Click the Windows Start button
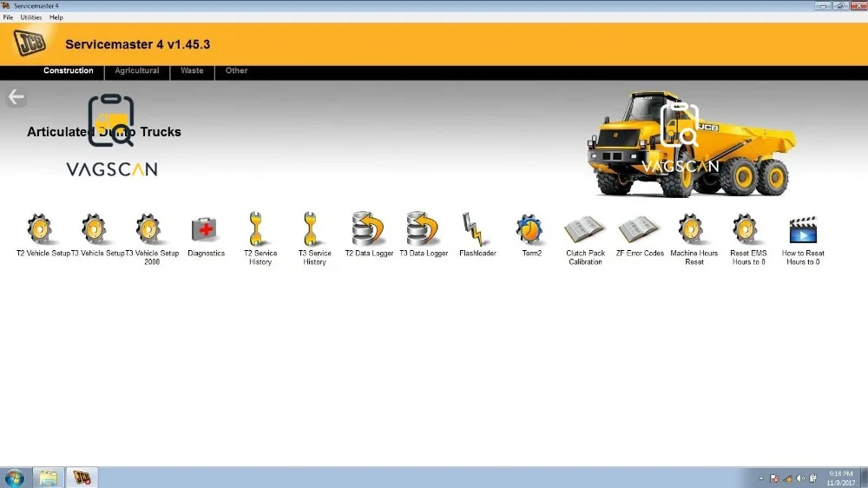The image size is (868, 488). click(15, 478)
